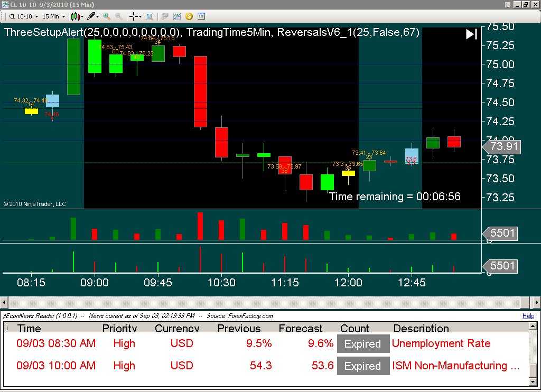Click news list scrollbar up arrow

point(533,326)
